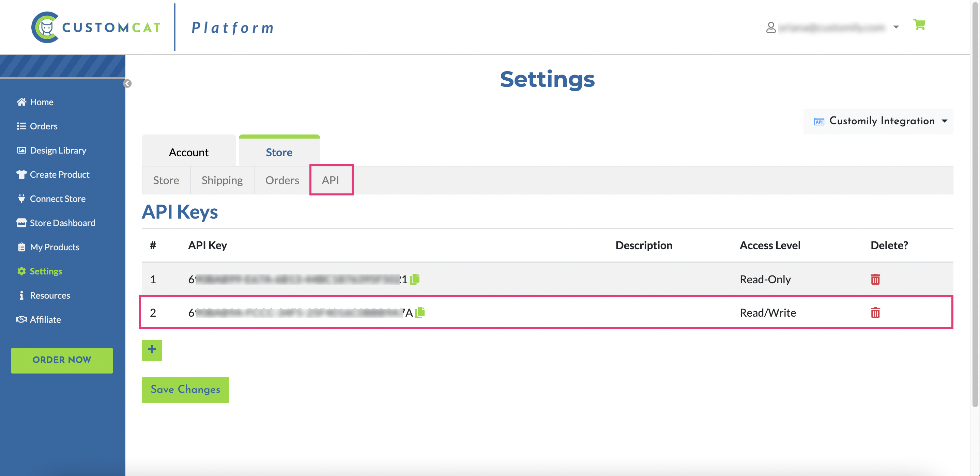Open Store Dashboard from sidebar
This screenshot has width=980, height=476.
pos(62,223)
